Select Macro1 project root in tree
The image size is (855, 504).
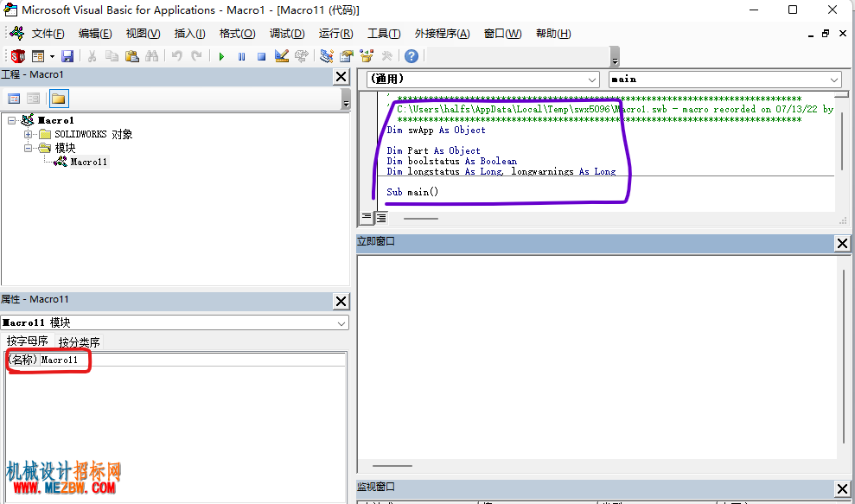tap(55, 120)
